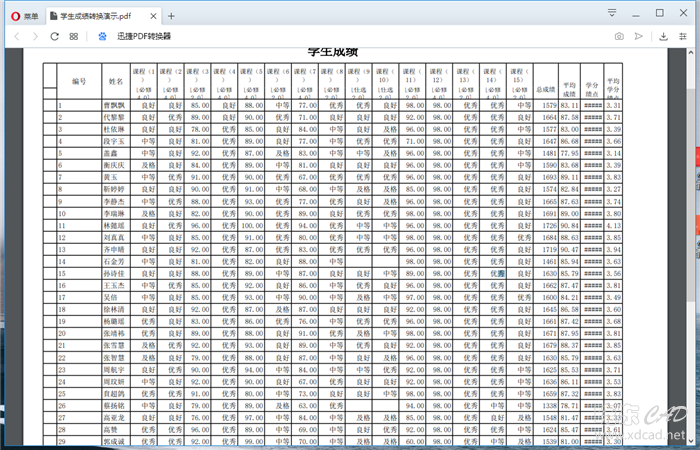Click average GPA value 4.13

tap(613, 225)
